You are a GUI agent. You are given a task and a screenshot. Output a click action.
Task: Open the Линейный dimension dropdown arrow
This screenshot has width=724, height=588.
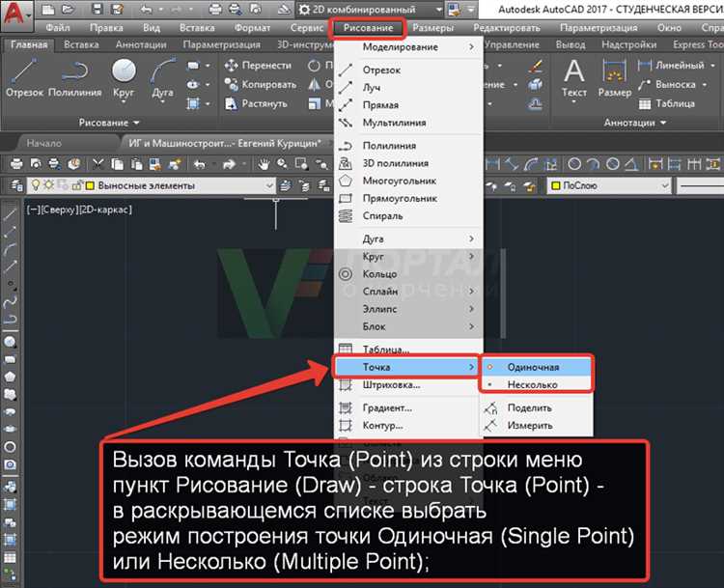tap(713, 66)
